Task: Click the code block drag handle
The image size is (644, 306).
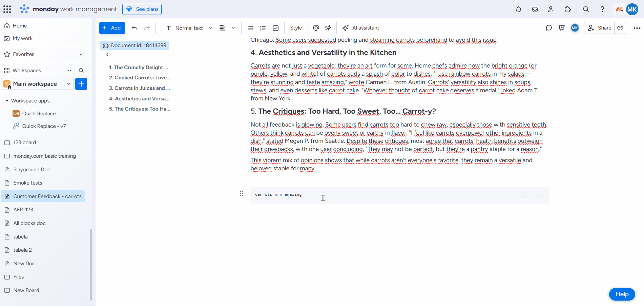Action: (242, 194)
